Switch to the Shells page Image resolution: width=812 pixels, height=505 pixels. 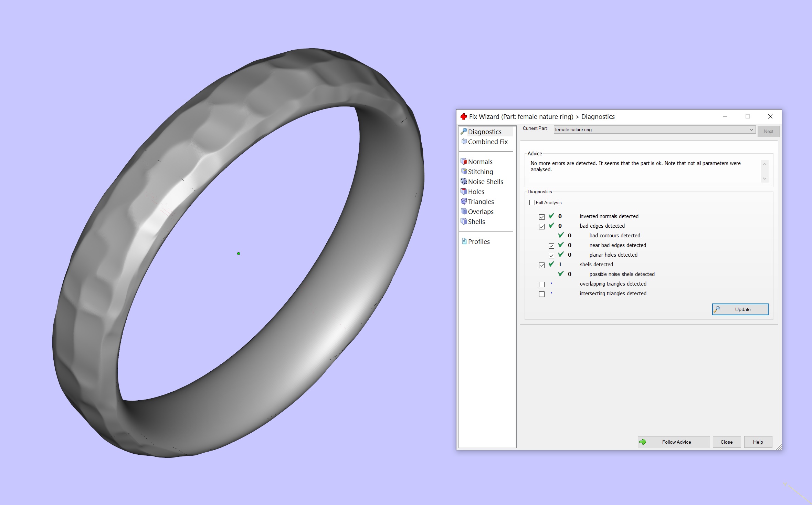pos(476,221)
